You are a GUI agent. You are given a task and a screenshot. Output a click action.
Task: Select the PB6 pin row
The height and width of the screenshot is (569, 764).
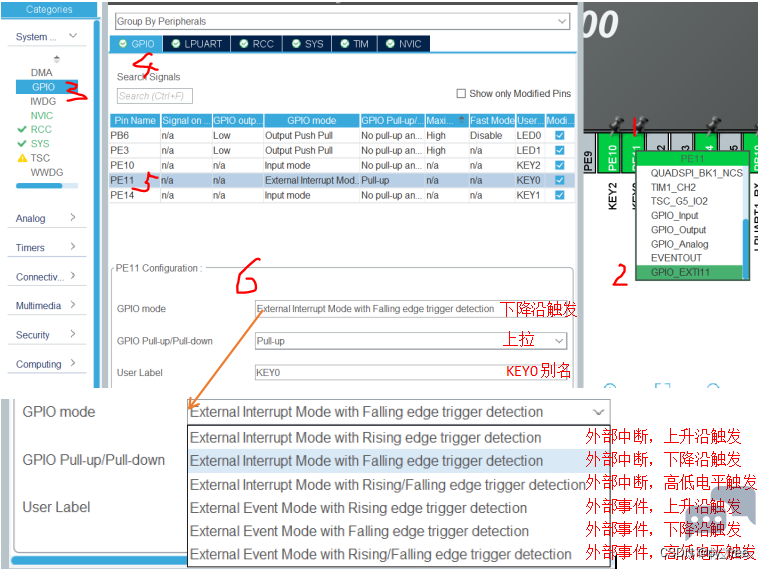(342, 135)
